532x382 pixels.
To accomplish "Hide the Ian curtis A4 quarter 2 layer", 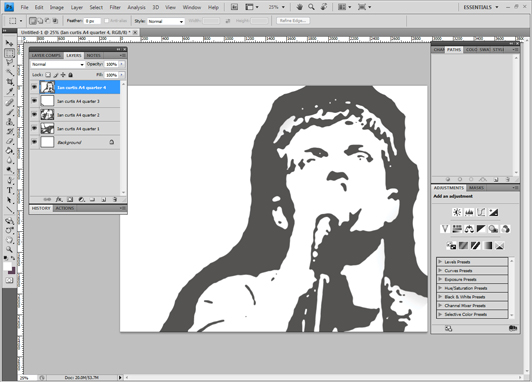I will (34, 115).
